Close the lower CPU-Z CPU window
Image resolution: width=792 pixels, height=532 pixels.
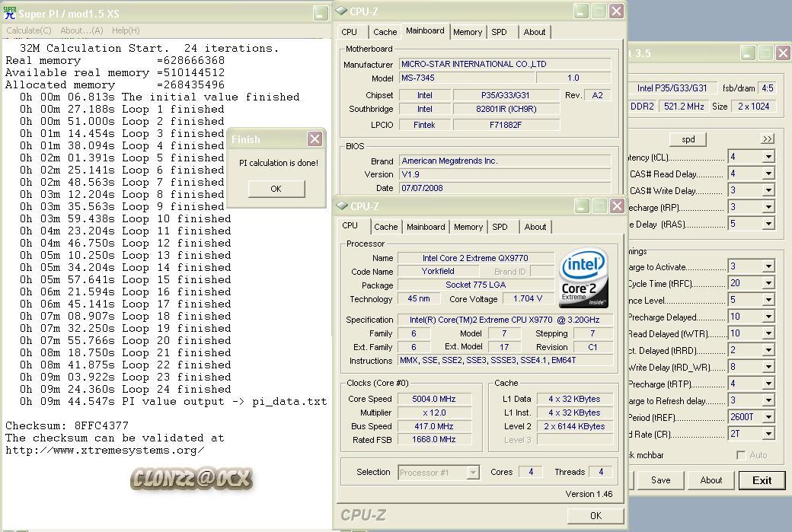[617, 206]
